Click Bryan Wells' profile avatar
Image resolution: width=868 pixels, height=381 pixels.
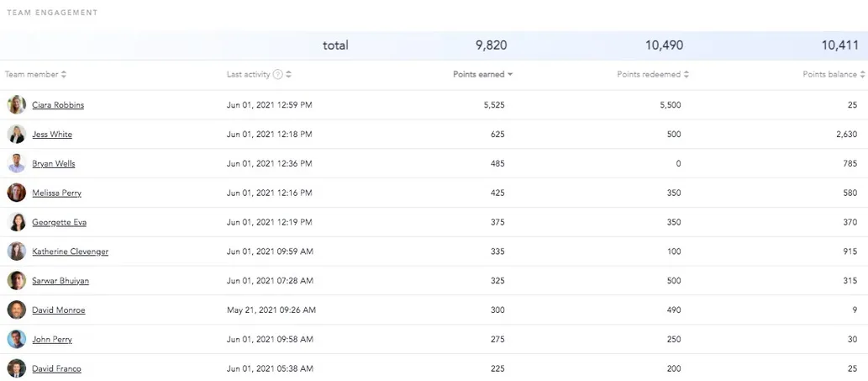click(17, 164)
